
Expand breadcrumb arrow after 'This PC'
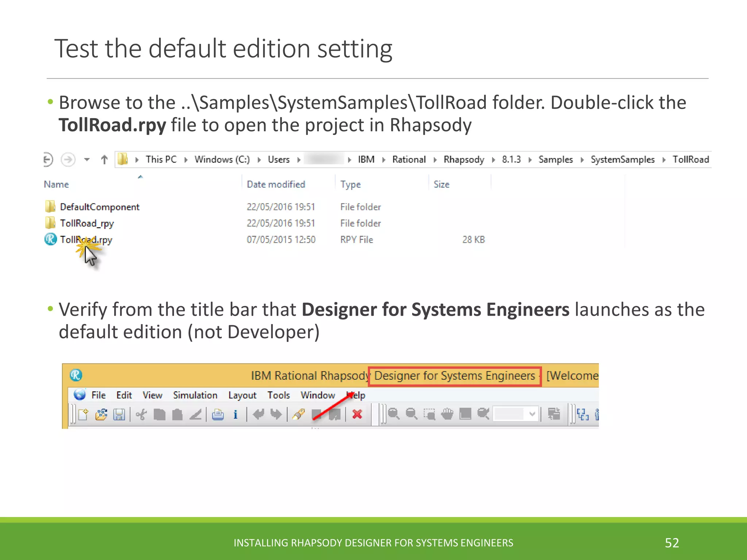(x=186, y=160)
